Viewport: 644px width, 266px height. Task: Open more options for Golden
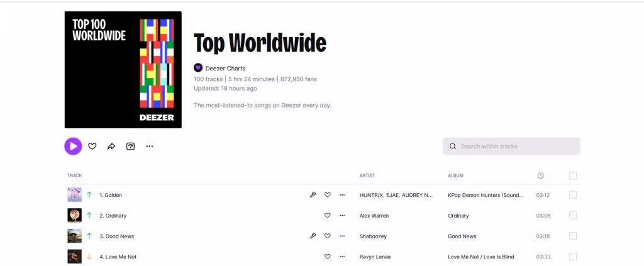pyautogui.click(x=342, y=195)
